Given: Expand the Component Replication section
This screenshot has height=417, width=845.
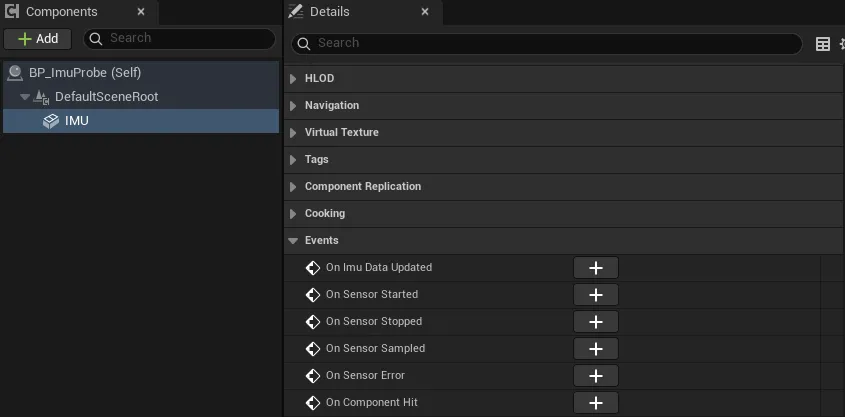Looking at the screenshot, I should [x=293, y=186].
